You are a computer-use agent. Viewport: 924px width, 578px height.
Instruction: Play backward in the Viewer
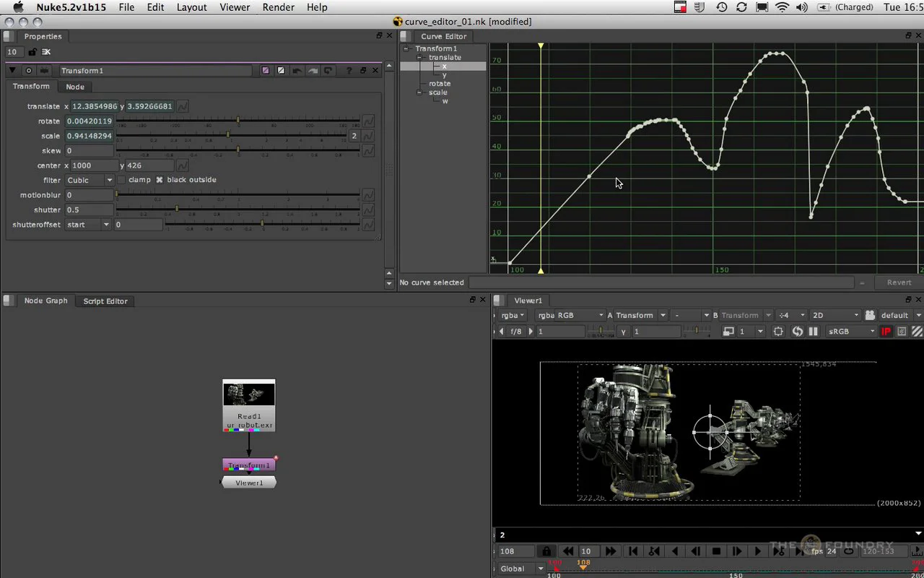(674, 551)
